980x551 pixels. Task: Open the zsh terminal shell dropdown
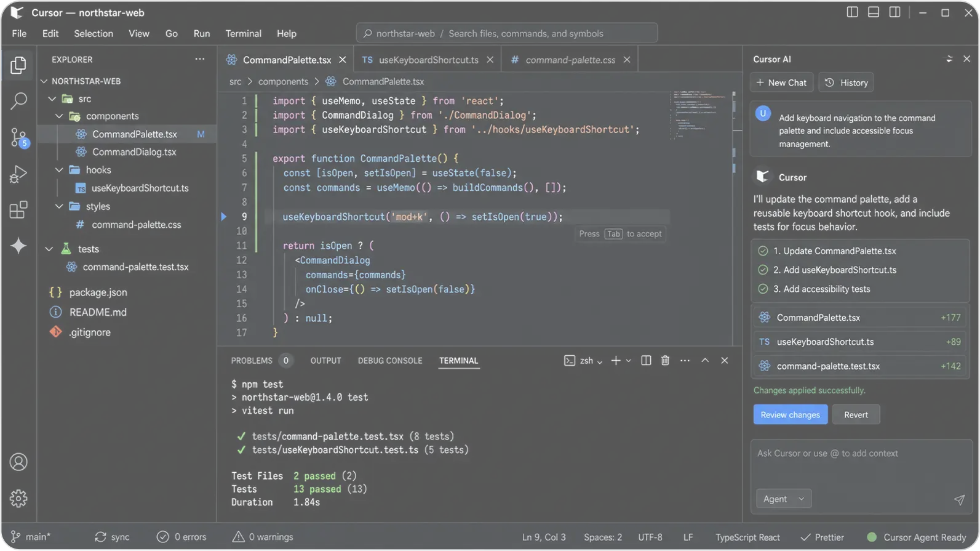pos(583,361)
